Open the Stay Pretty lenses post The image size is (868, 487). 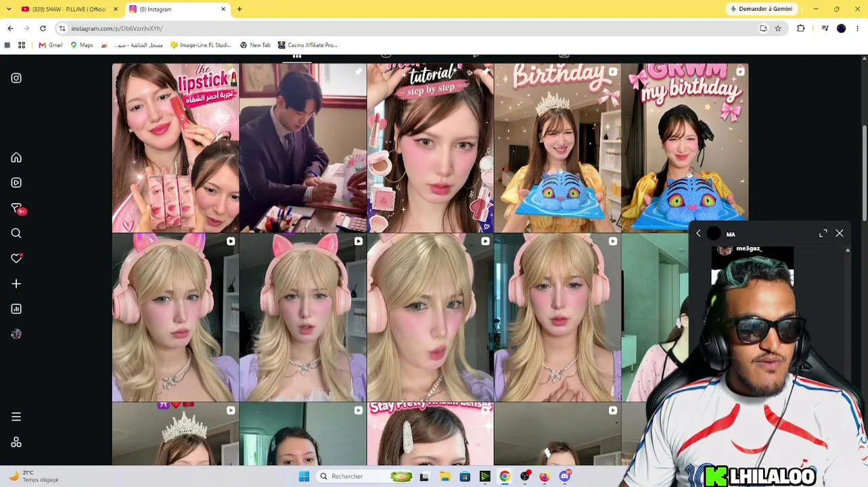[430, 434]
